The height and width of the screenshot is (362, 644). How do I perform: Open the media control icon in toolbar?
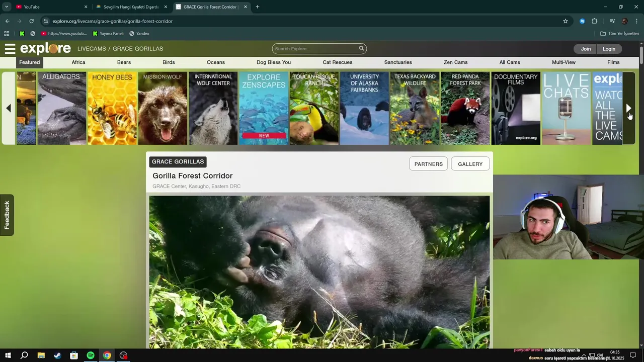point(612,21)
